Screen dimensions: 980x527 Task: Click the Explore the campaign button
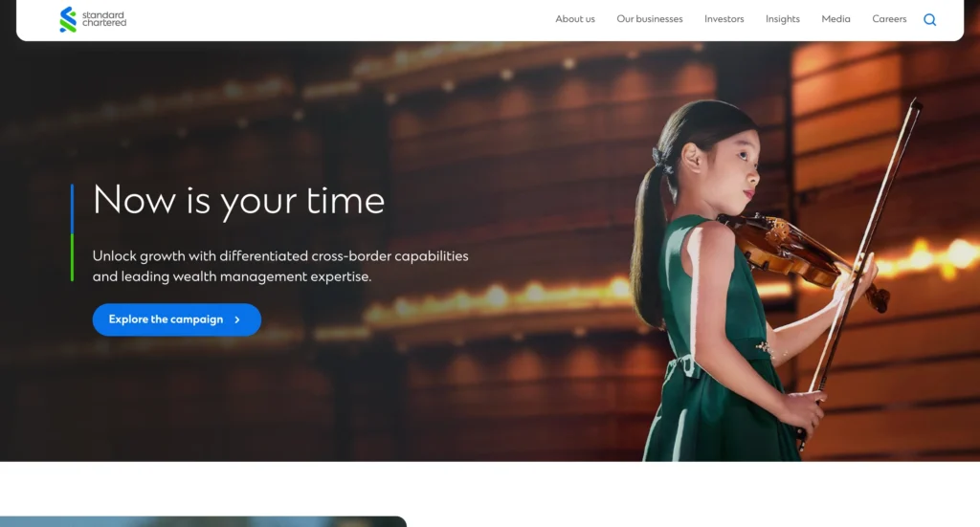pyautogui.click(x=177, y=319)
